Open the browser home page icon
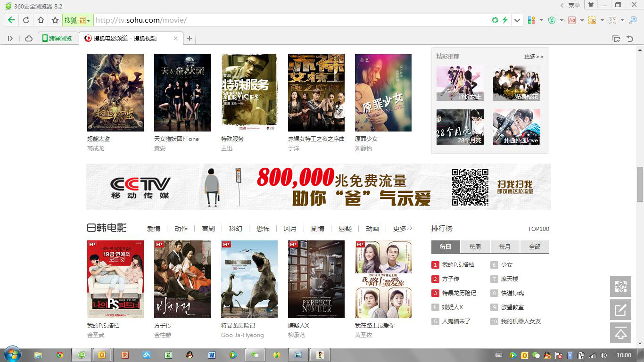644x362 pixels. [x=41, y=20]
